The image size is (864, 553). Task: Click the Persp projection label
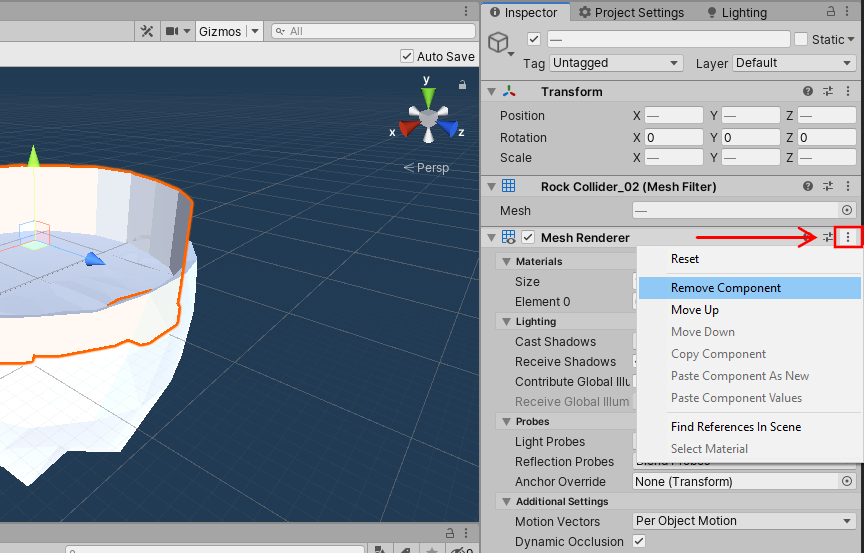(x=432, y=168)
